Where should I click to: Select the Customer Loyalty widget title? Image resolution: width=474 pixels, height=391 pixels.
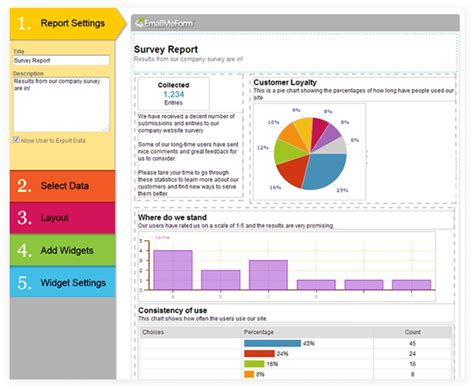pos(285,82)
